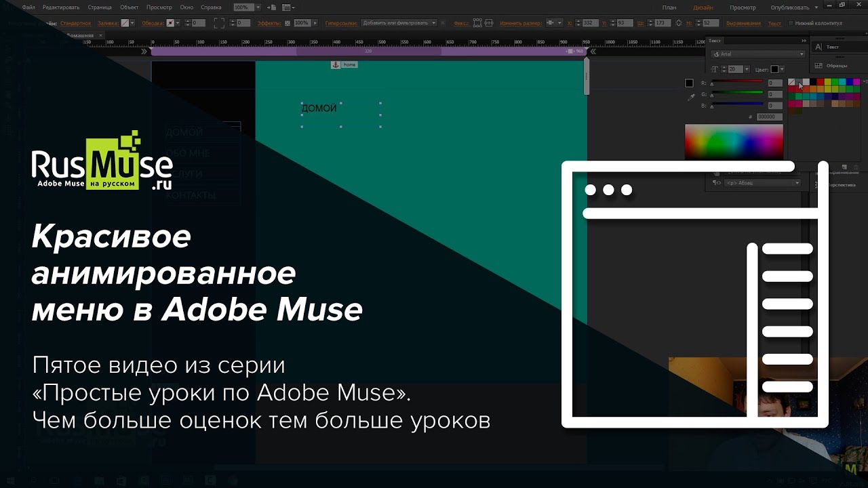The width and height of the screenshot is (868, 488).
Task: Click the home anchor marker
Action: click(344, 64)
